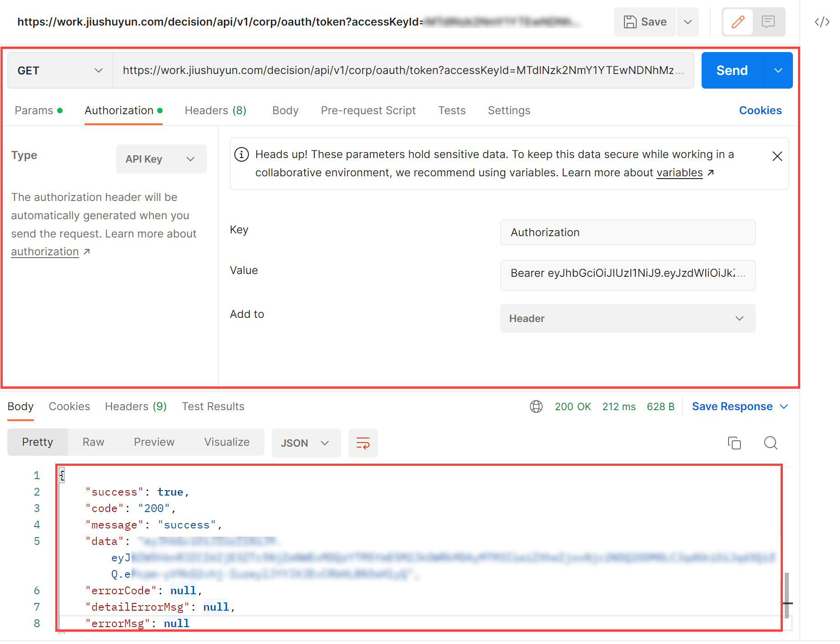Send the request
This screenshot has height=644, width=840.
pos(732,70)
